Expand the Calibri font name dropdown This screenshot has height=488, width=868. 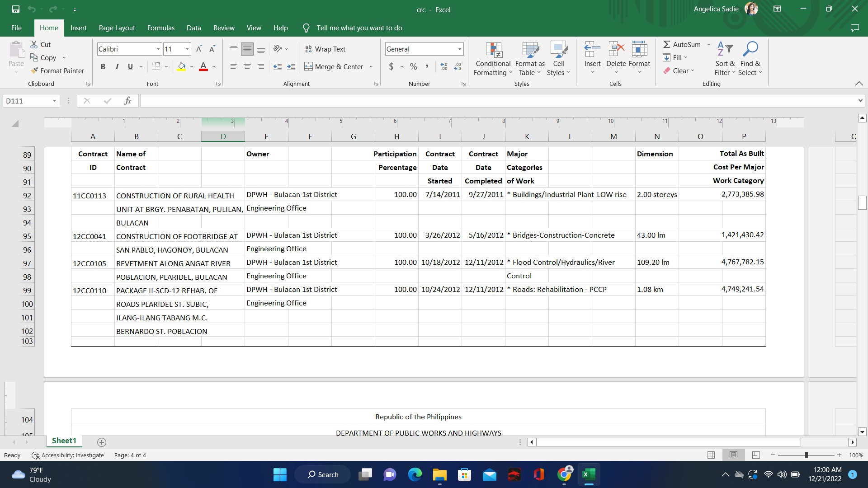pyautogui.click(x=158, y=49)
